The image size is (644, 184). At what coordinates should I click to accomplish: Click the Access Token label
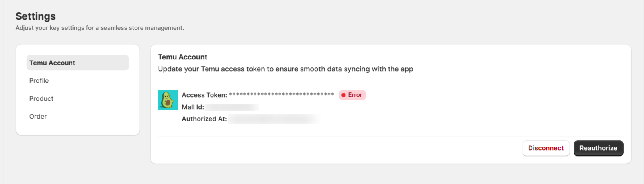[204, 95]
